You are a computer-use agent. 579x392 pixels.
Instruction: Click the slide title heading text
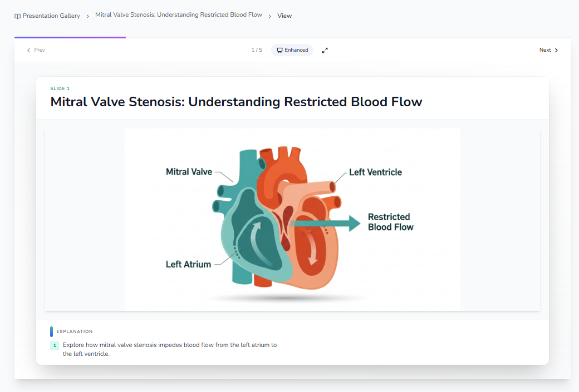236,102
